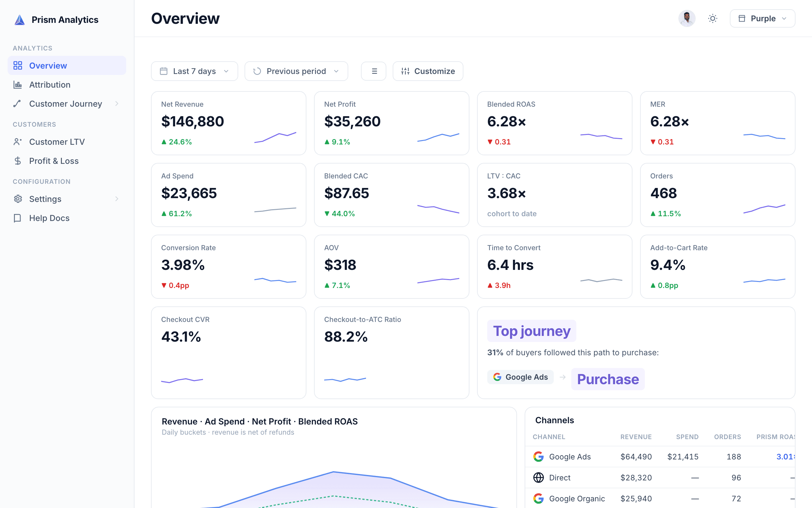Viewport: 812px width, 508px height.
Task: Open the Previous period comparison dropdown
Action: pyautogui.click(x=296, y=71)
